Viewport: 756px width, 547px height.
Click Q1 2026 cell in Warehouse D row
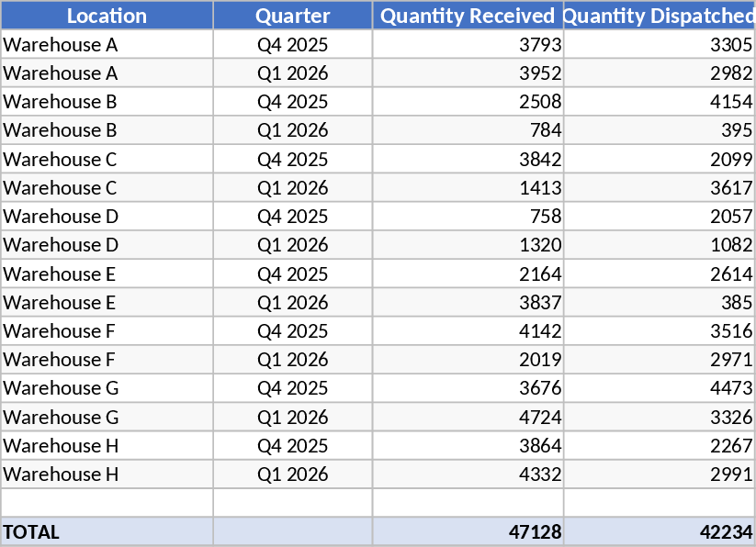pyautogui.click(x=292, y=245)
